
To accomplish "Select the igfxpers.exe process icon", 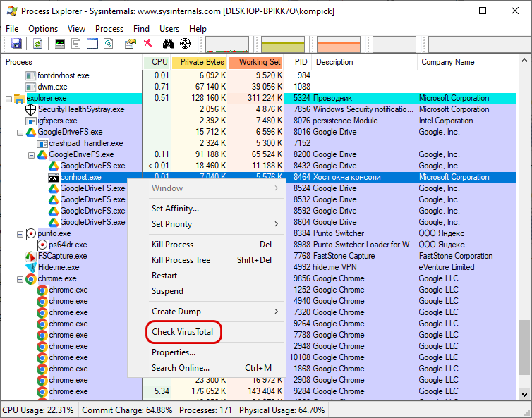I will (31, 121).
